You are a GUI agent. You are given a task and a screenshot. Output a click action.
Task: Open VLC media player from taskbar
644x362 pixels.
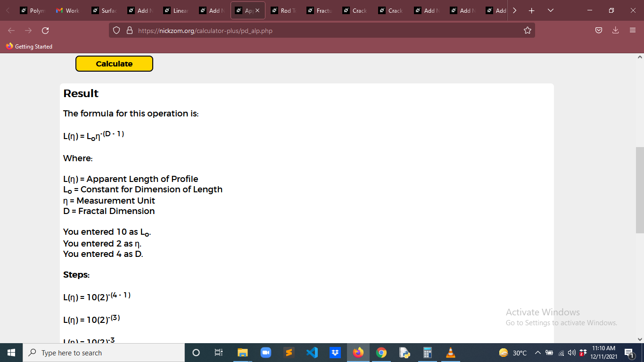pos(451,353)
